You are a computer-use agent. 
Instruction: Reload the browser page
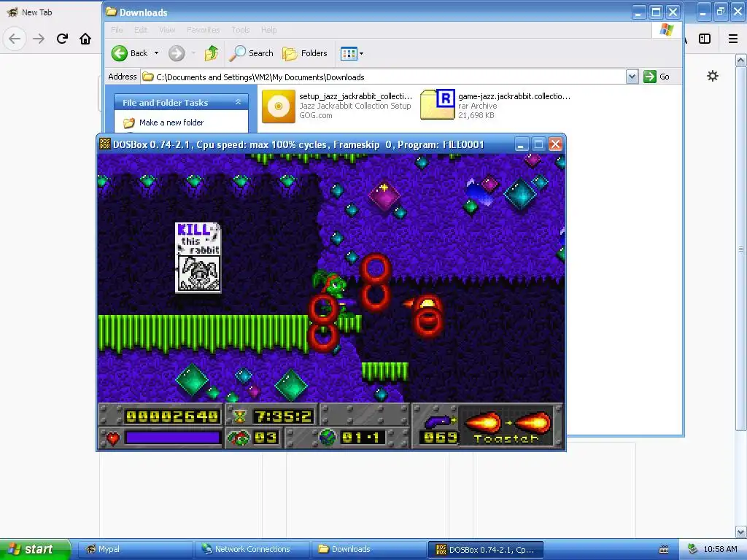coord(62,39)
